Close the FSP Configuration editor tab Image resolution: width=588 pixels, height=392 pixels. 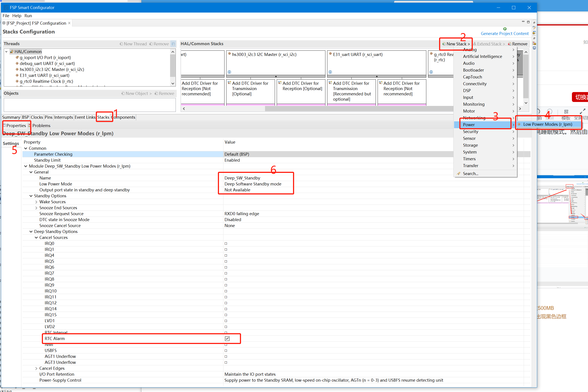point(69,23)
